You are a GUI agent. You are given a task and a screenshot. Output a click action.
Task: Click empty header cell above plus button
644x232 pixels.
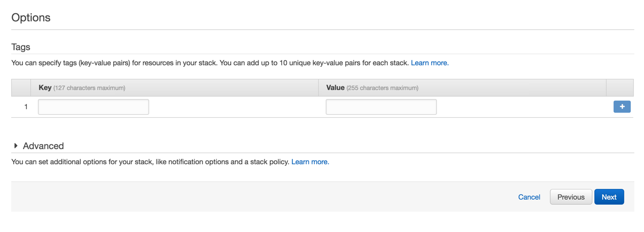point(619,87)
